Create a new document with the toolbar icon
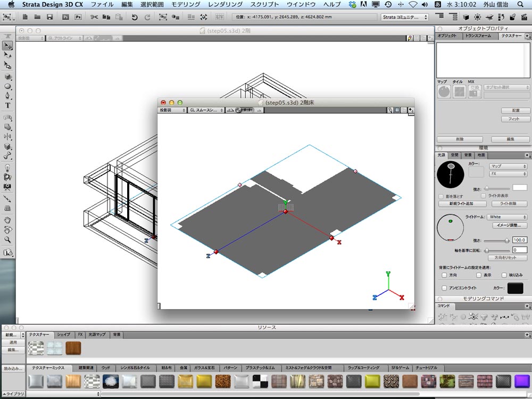532x399 pixels. 25,16
